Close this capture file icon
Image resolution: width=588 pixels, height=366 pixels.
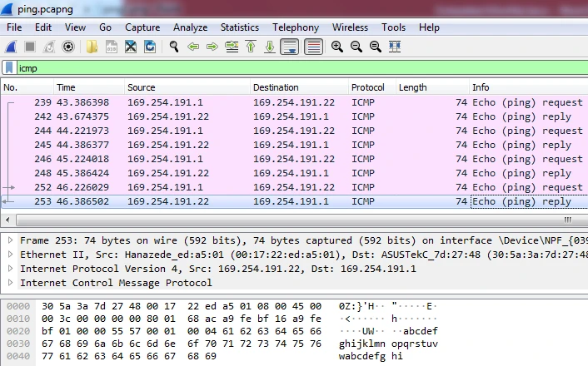pyautogui.click(x=131, y=47)
